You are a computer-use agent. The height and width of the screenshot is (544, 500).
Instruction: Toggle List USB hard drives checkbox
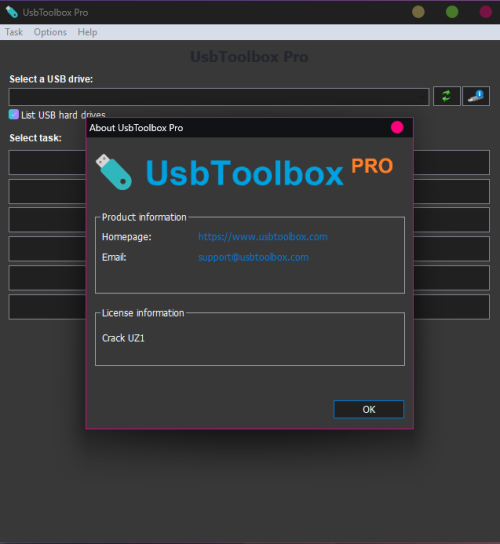[14, 114]
